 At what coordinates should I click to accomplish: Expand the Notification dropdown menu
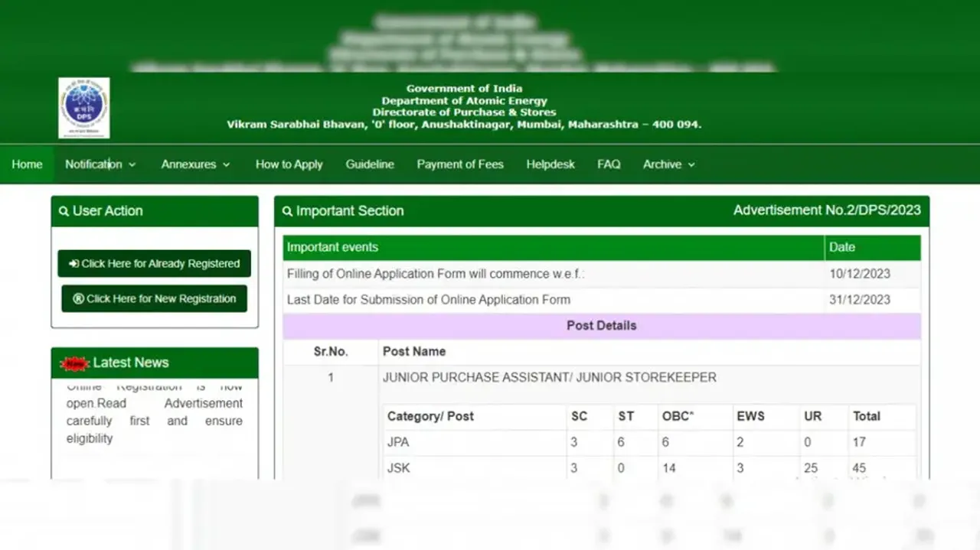[x=100, y=164]
